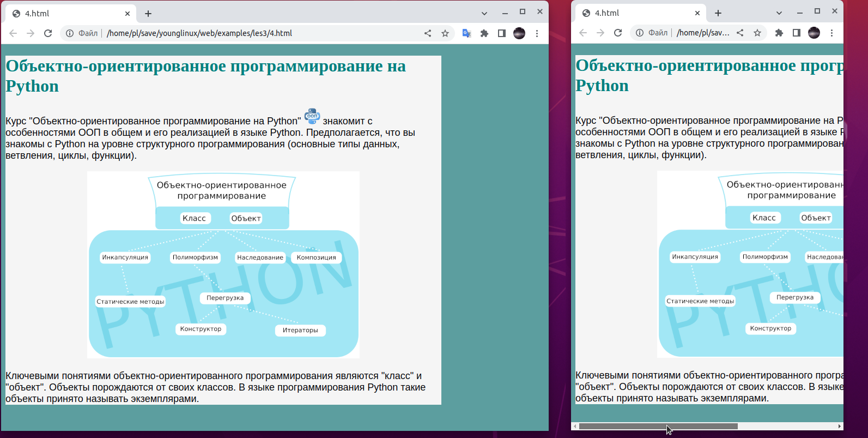Toggle side panel icon in left window
This screenshot has width=868, height=438.
pos(502,33)
